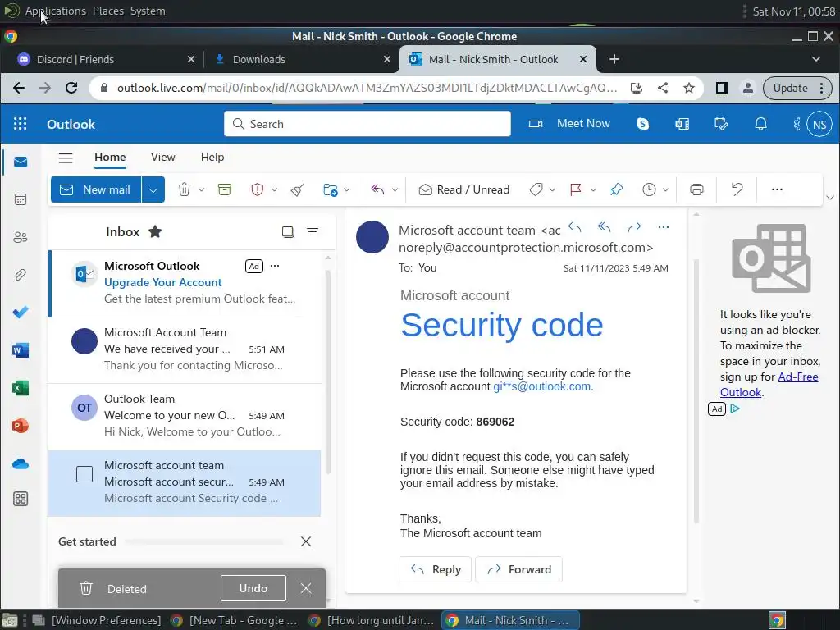
Task: Expand the Snooze dropdown arrow
Action: tap(665, 189)
